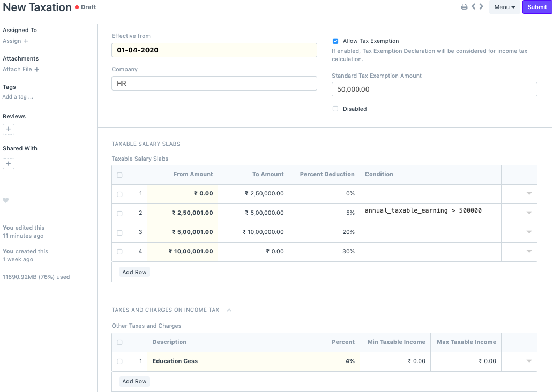
Task: Open row 1 dropdown arrow in salary slabs
Action: (529, 194)
